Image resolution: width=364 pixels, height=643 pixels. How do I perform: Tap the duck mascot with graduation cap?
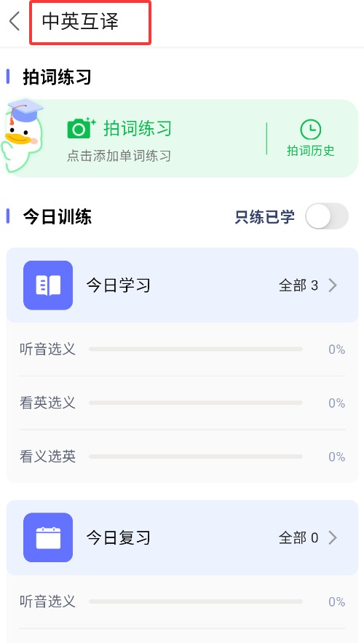pyautogui.click(x=22, y=135)
